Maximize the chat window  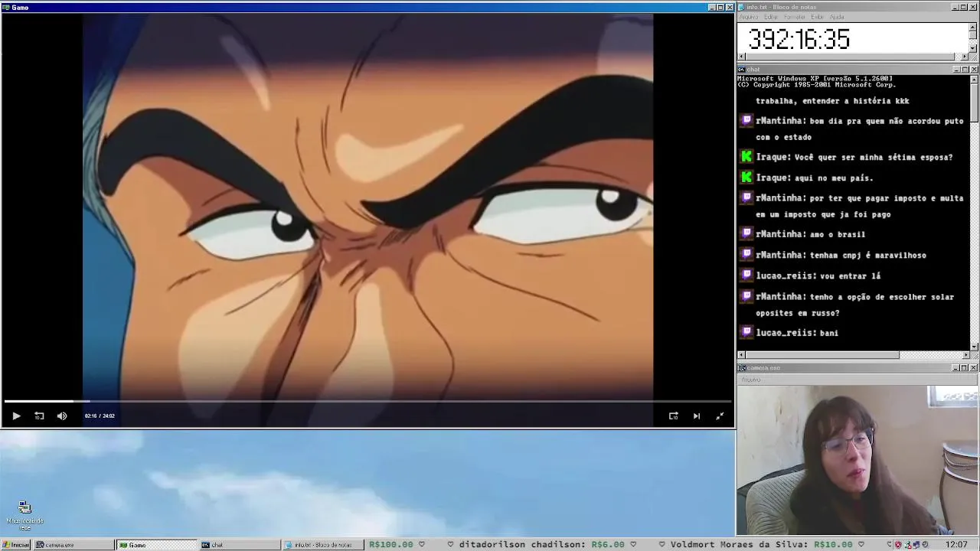[965, 69]
